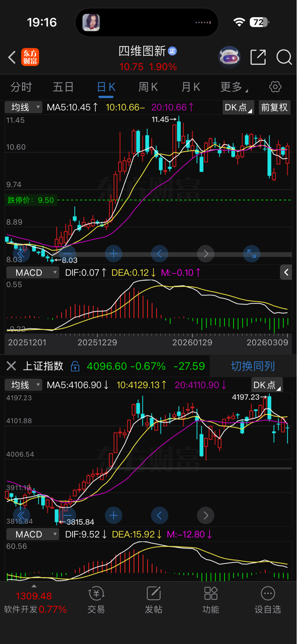
Task: Expand stock chart to fullscreen
Action: (251, 254)
